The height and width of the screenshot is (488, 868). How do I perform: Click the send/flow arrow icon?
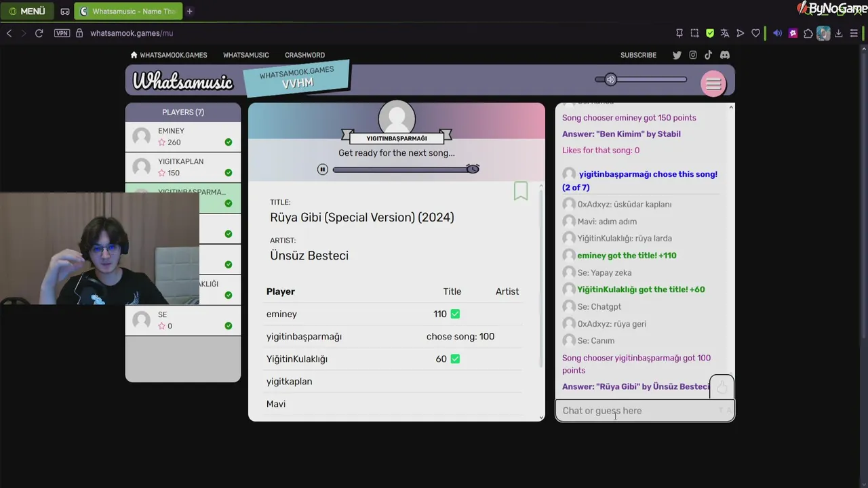(741, 33)
